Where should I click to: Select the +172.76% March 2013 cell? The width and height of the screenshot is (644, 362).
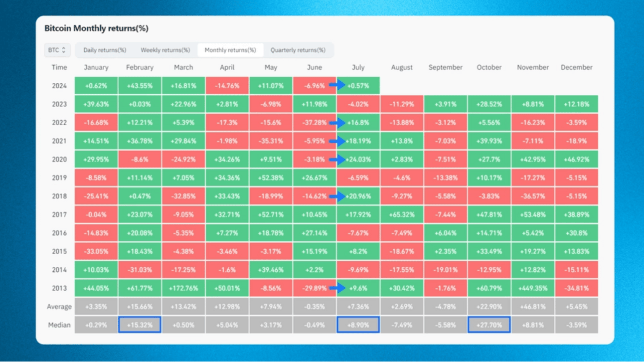pos(183,288)
